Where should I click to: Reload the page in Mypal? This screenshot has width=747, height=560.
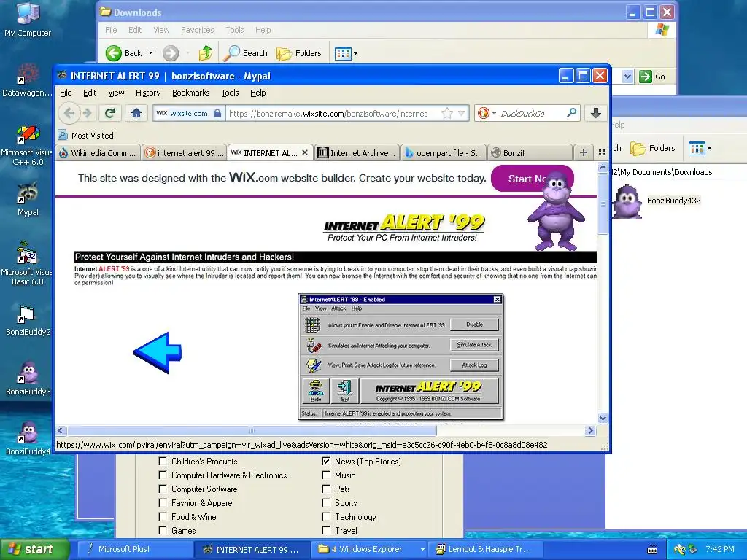110,113
